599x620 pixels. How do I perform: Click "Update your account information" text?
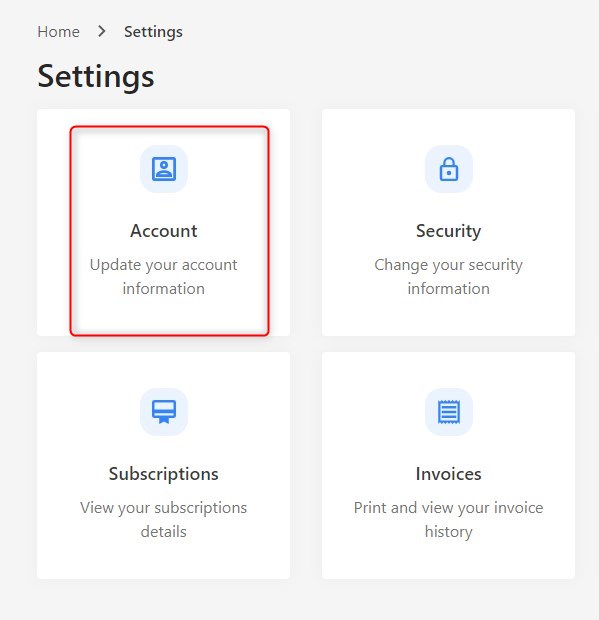click(x=164, y=277)
